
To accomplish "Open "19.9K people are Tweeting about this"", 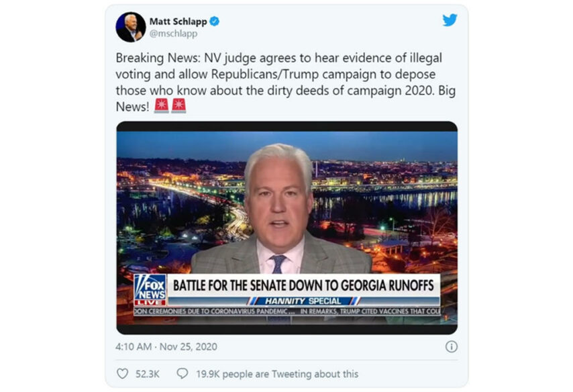I will point(275,374).
